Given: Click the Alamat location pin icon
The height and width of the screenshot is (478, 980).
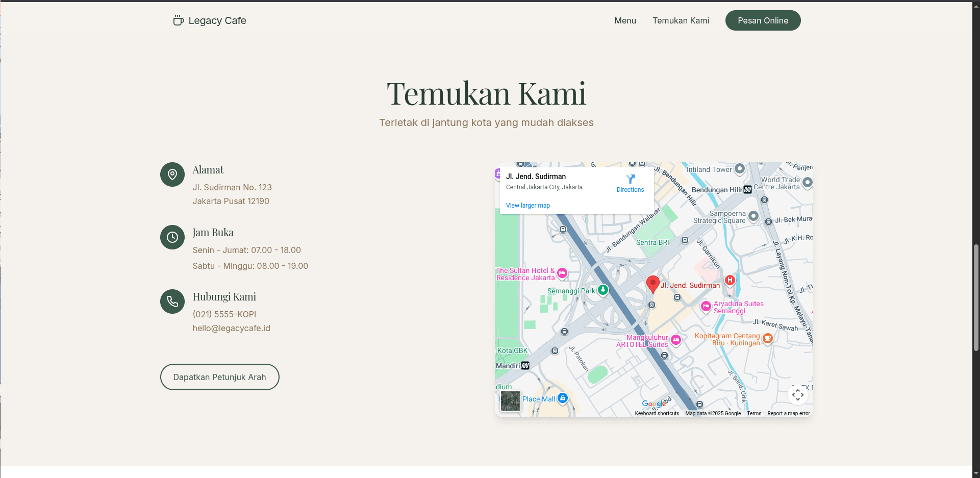Looking at the screenshot, I should click(x=172, y=174).
